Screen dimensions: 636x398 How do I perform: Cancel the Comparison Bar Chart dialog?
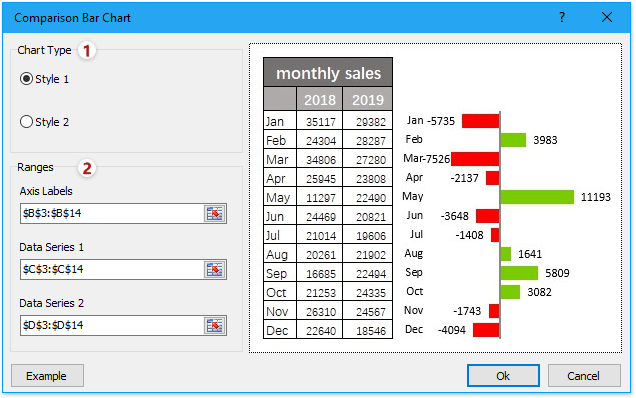(584, 376)
